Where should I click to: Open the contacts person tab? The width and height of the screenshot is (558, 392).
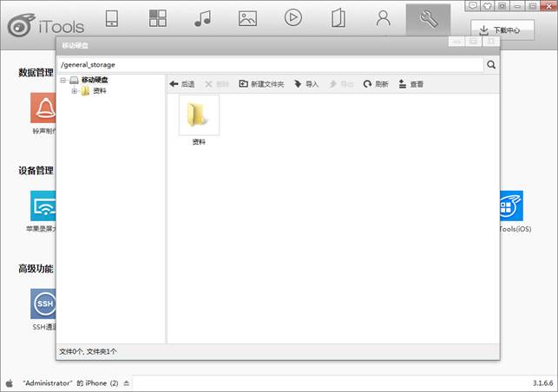[x=384, y=18]
